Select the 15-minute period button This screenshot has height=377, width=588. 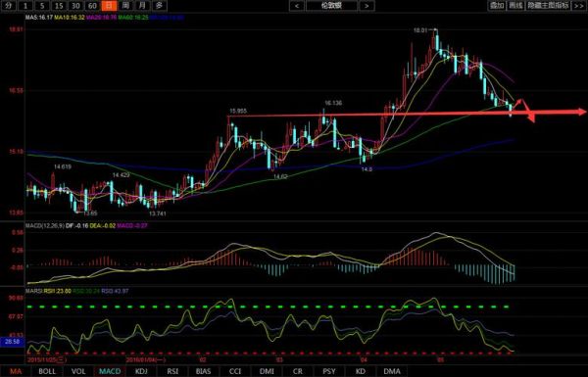coord(59,6)
